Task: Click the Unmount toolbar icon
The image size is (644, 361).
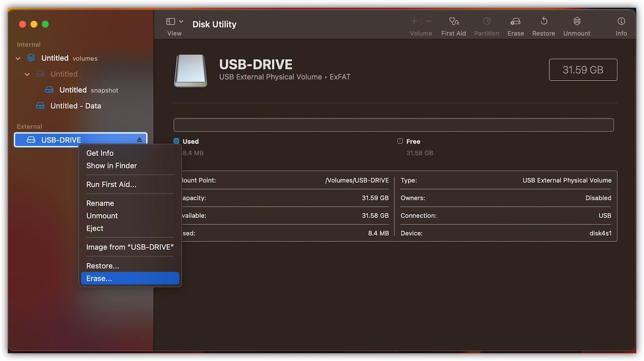Action: pos(577,21)
